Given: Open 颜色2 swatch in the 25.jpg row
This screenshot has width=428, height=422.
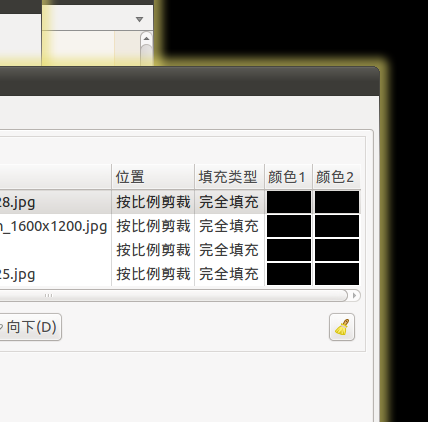Looking at the screenshot, I should click(337, 274).
